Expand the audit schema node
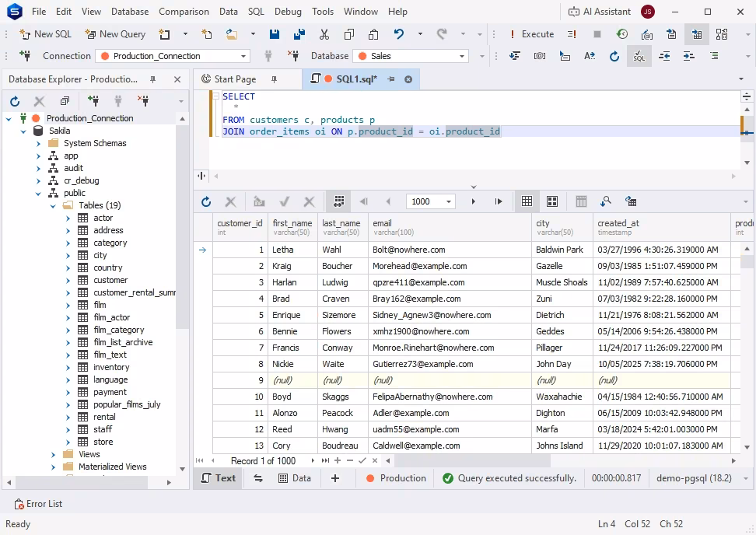Image resolution: width=756 pixels, height=535 pixels. [39, 168]
